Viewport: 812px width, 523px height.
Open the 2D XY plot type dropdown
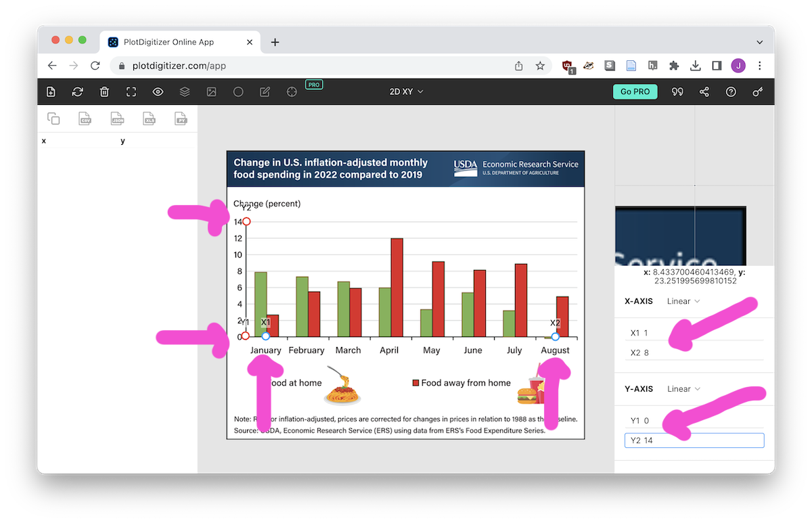pos(407,92)
